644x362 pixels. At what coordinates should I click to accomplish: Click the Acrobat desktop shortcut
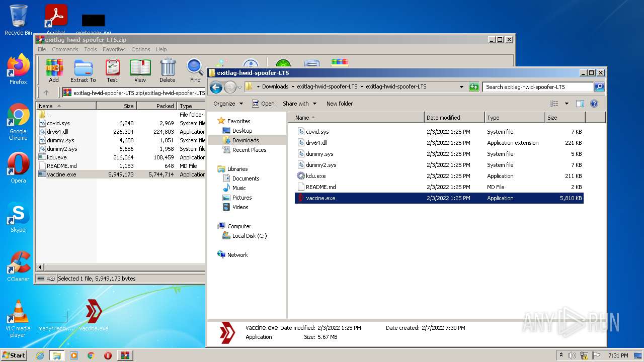pos(56,20)
